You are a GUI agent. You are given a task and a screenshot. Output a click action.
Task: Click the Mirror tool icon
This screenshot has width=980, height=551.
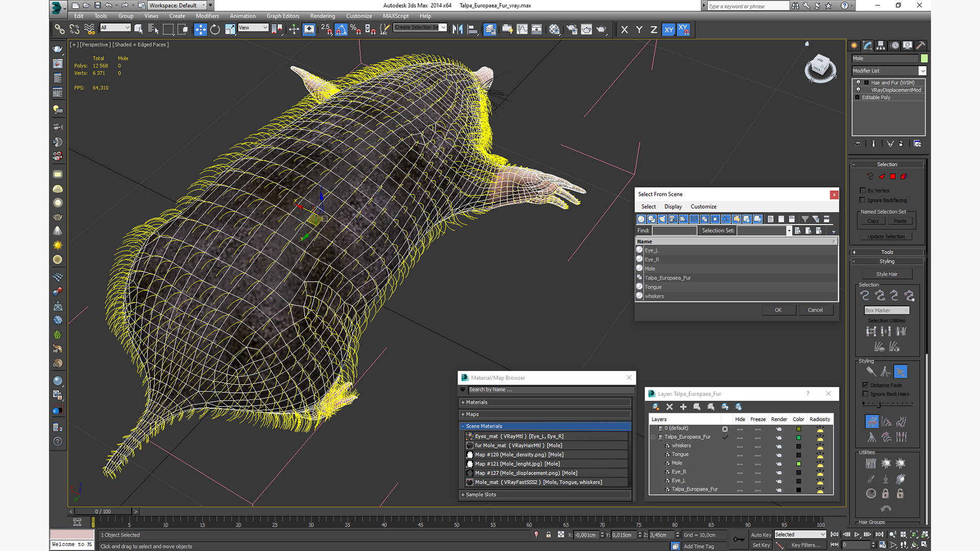click(457, 30)
